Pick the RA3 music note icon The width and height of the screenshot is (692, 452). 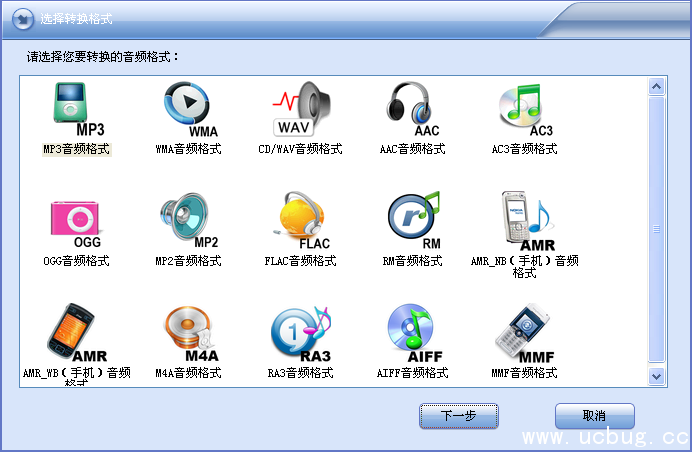(x=301, y=334)
